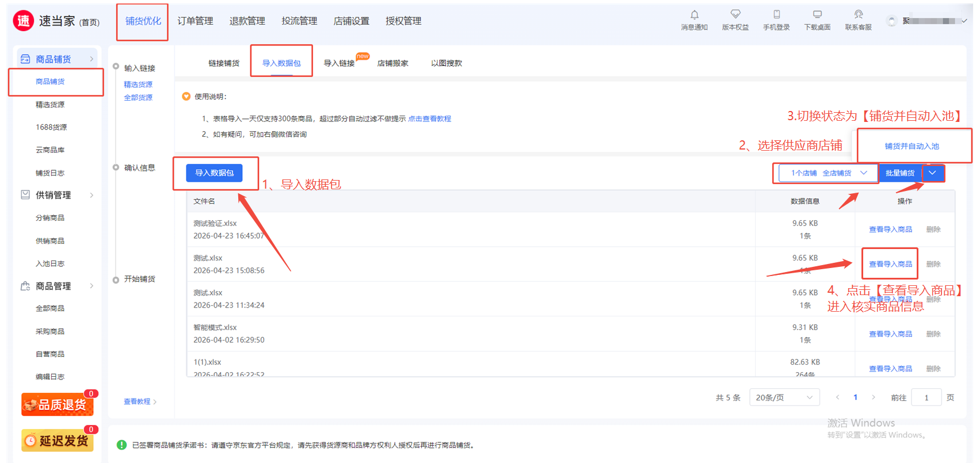Open the 1个店铺 全店铺货 dropdown
The height and width of the screenshot is (463, 980).
click(x=828, y=173)
